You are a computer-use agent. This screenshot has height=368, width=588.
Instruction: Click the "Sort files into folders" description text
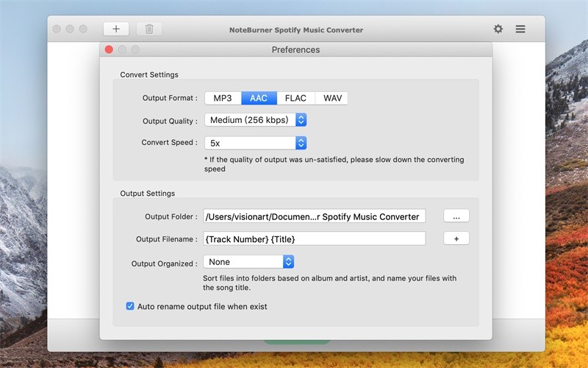[x=329, y=283]
